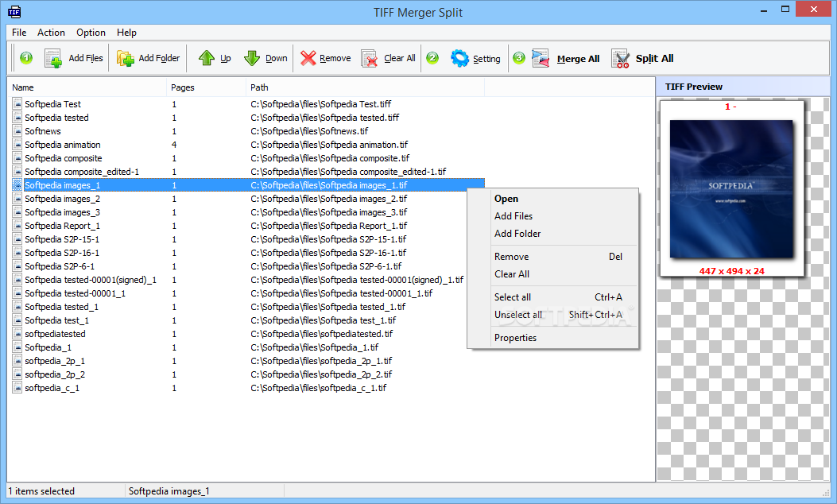Click file icon beside Softpedia Report_1
837x504 pixels.
[17, 225]
